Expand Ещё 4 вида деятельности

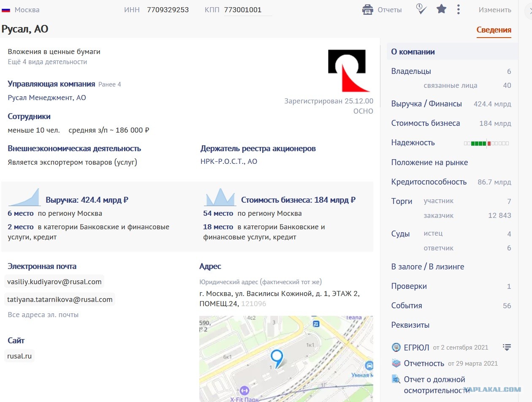click(47, 62)
